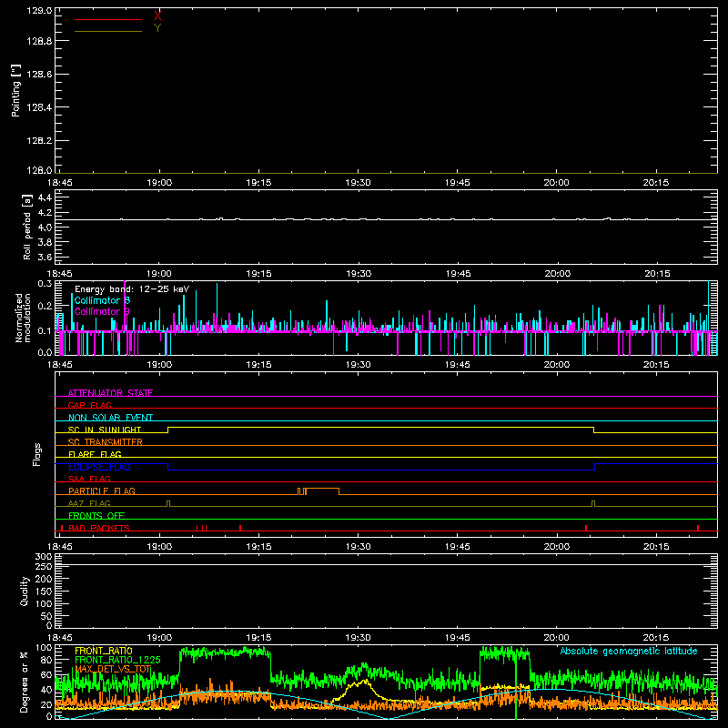Viewport: 728px width, 728px height.
Task: Click the 129.0 tick label
Action: (39, 11)
